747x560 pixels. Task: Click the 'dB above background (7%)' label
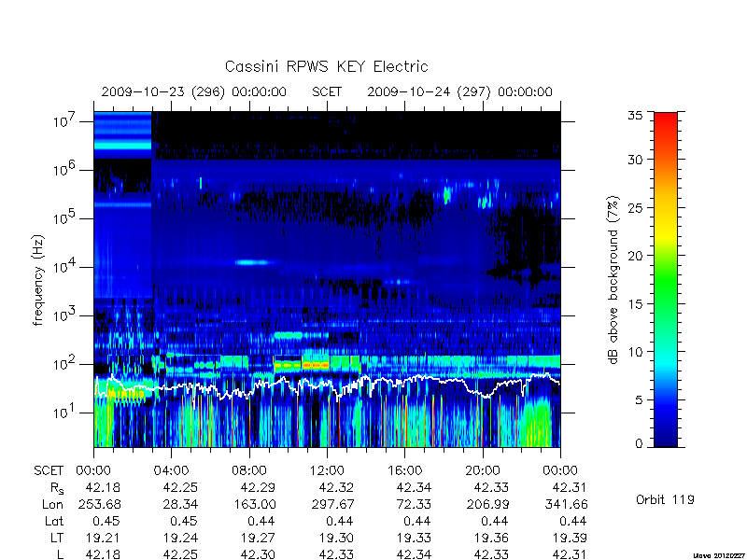coord(614,280)
